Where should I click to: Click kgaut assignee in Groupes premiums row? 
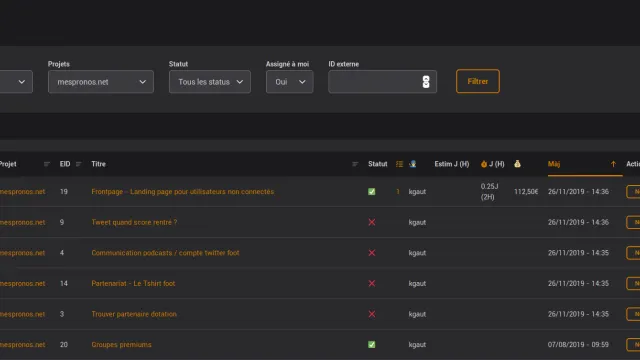(x=417, y=344)
